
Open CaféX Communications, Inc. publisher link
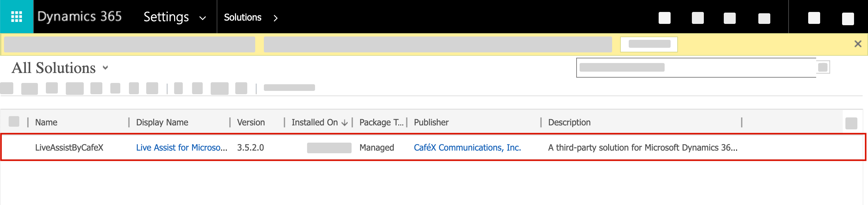pyautogui.click(x=467, y=147)
